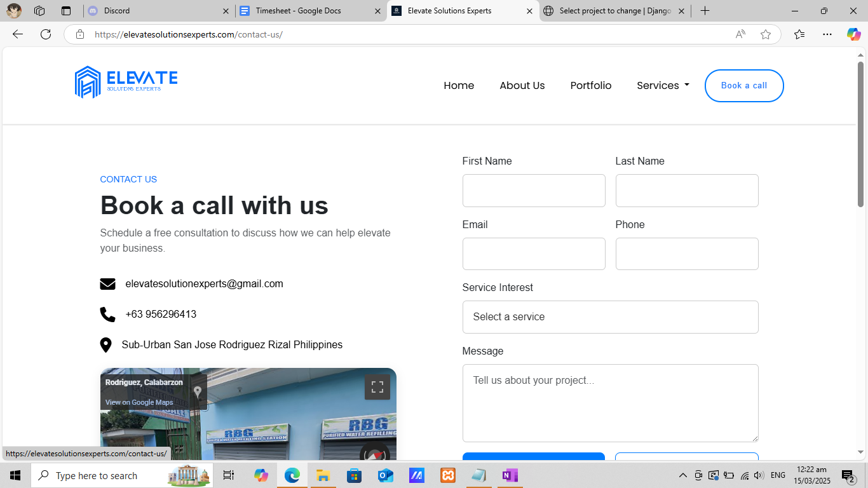
Task: Refresh the page with the reload icon
Action: [46, 34]
